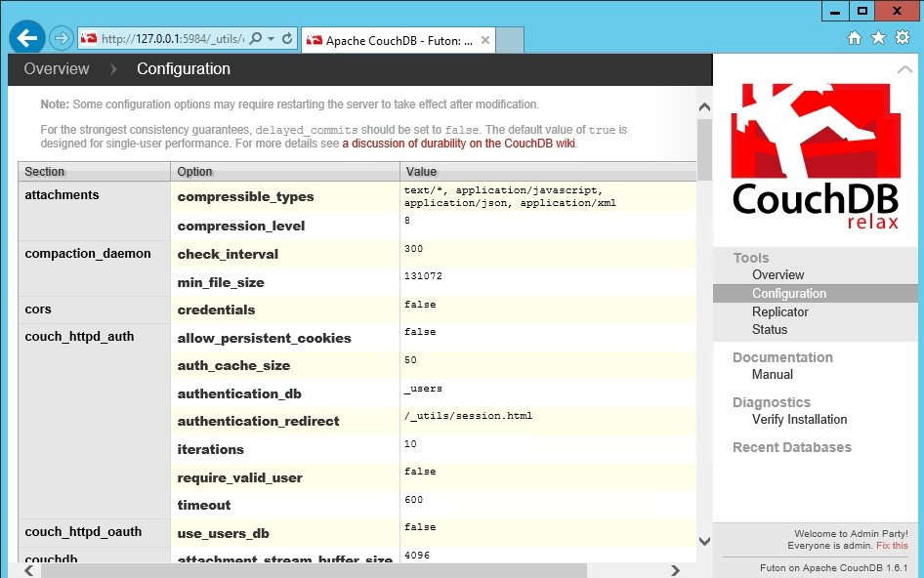Click the CouchDB relax logo

816,156
